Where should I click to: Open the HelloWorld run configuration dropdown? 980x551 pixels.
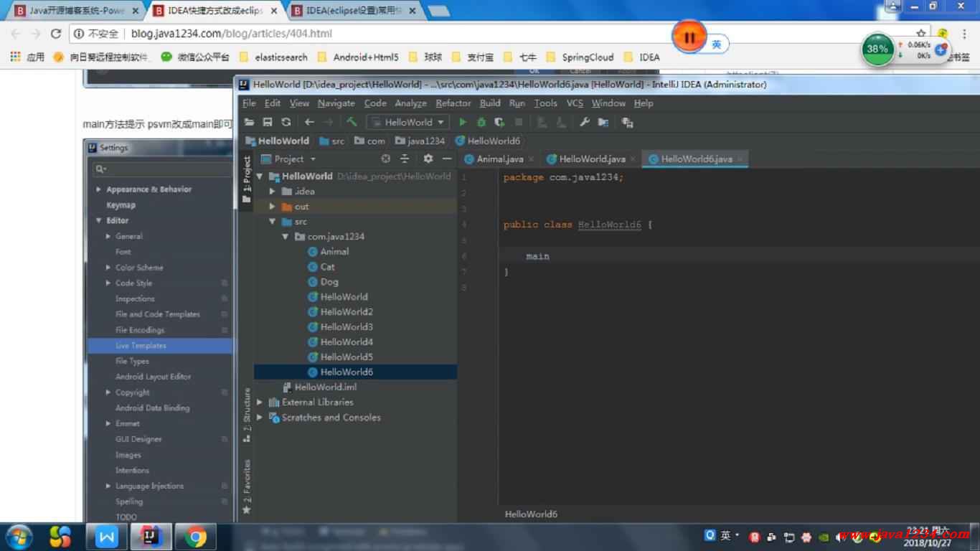point(408,123)
